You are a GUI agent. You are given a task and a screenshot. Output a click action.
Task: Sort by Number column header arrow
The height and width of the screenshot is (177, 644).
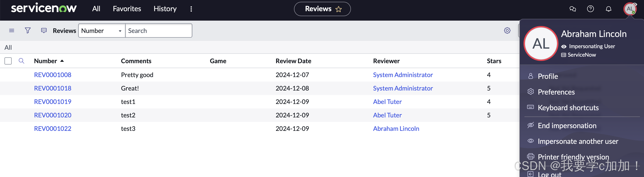62,61
